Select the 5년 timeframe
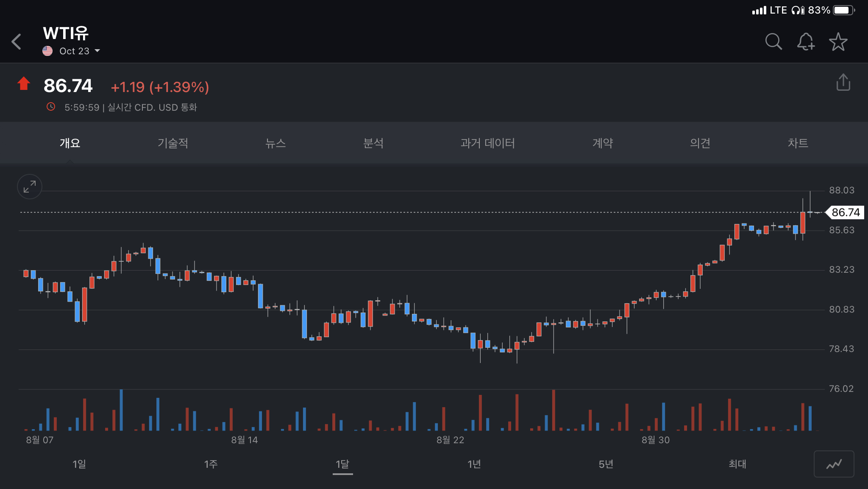Viewport: 868px width, 489px height. pos(606,464)
